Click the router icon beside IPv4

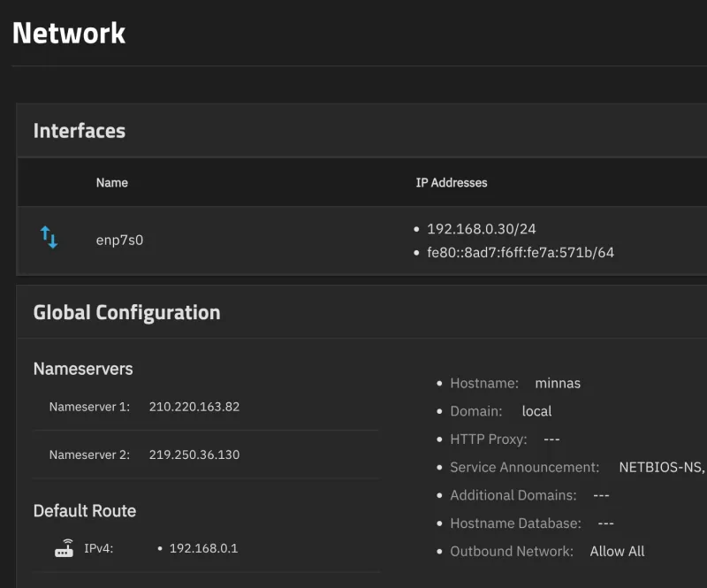[64, 548]
